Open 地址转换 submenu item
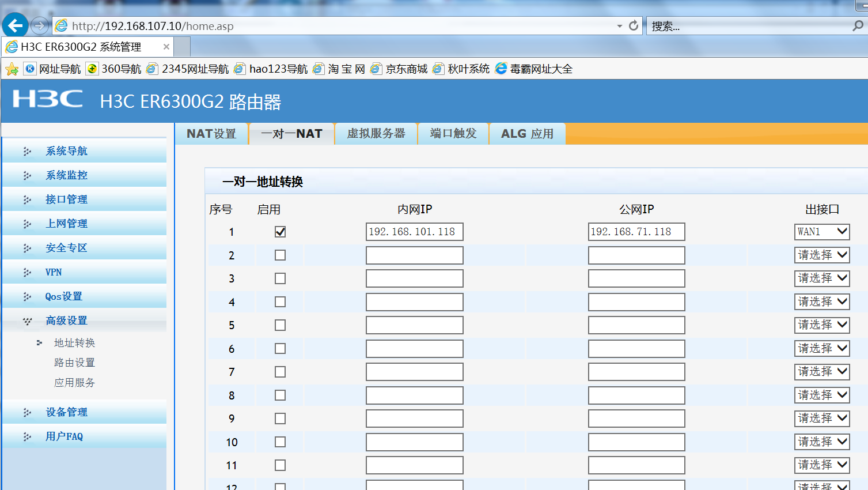The height and width of the screenshot is (490, 868). point(74,343)
